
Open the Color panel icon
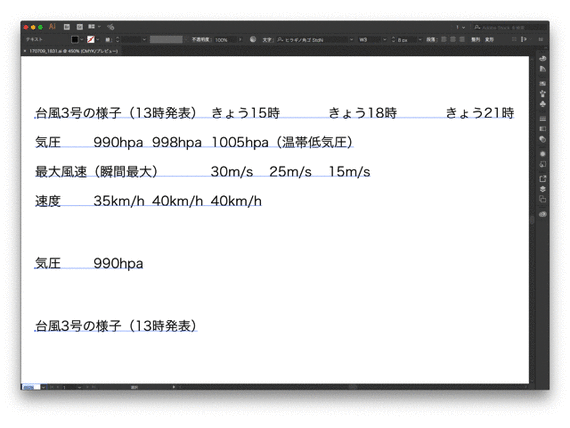pos(543,59)
